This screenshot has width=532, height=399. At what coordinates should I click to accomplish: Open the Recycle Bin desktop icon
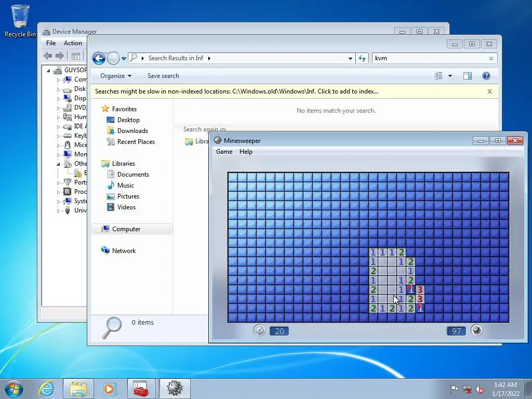20,21
